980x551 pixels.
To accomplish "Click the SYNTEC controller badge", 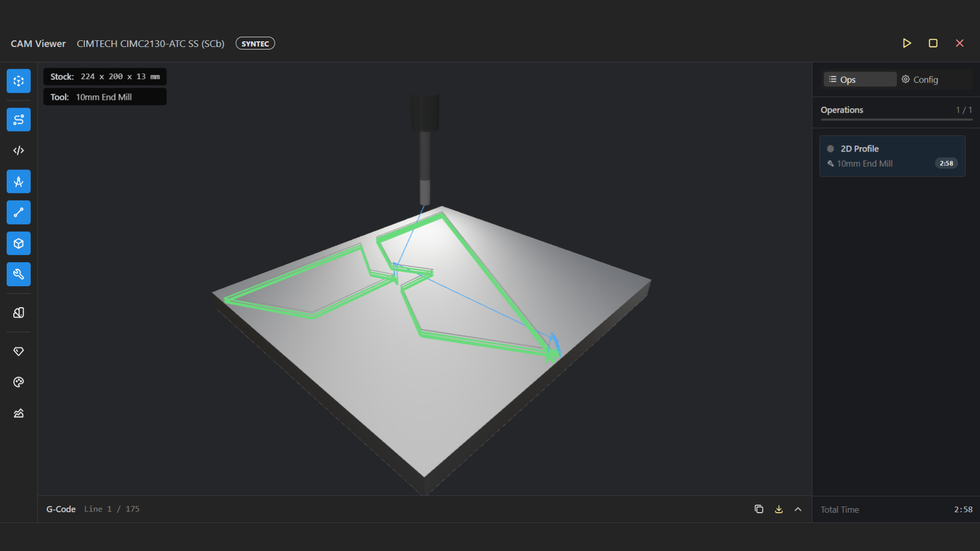I will tap(255, 44).
